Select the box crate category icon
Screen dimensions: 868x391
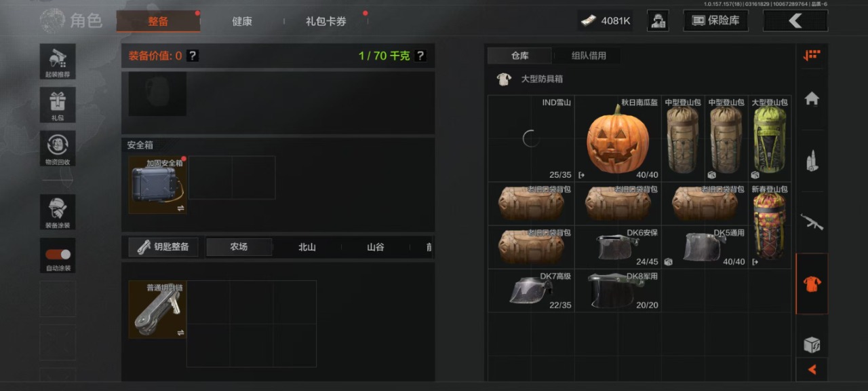[812, 344]
